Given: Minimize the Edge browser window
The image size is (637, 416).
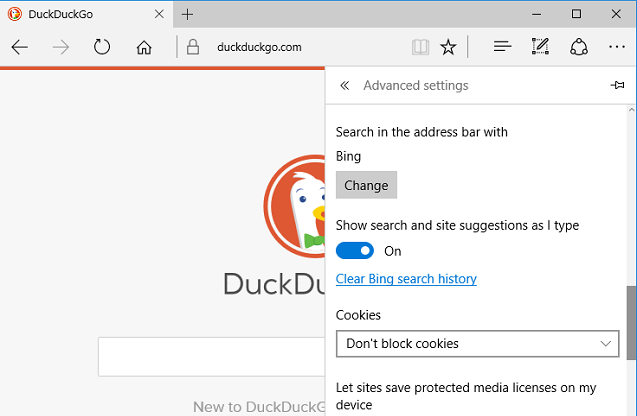Looking at the screenshot, I should tap(537, 14).
